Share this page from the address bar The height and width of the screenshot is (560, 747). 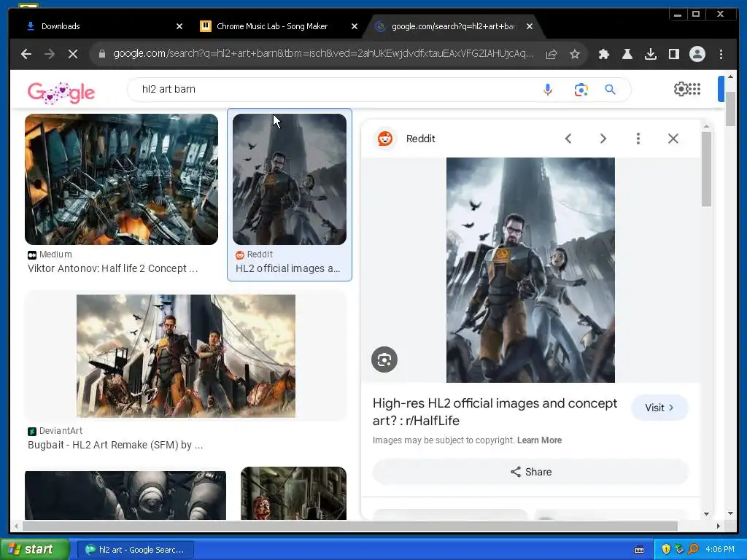[551, 54]
